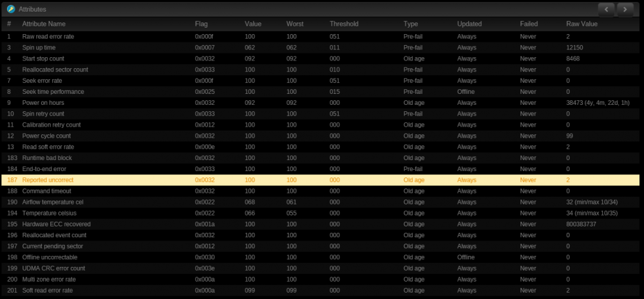Select the Reallocated sector count row

coord(320,69)
